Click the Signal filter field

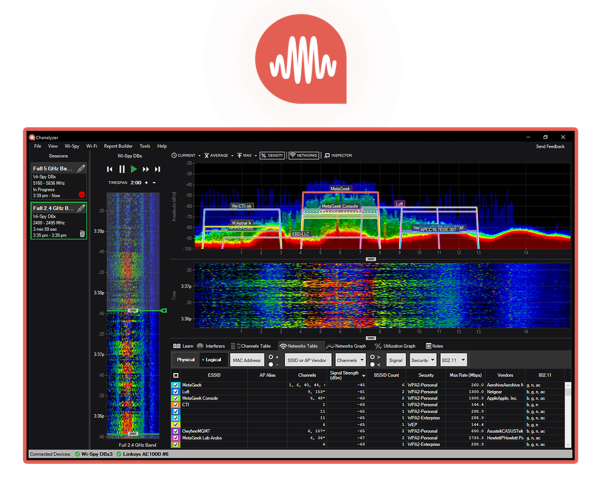point(396,360)
